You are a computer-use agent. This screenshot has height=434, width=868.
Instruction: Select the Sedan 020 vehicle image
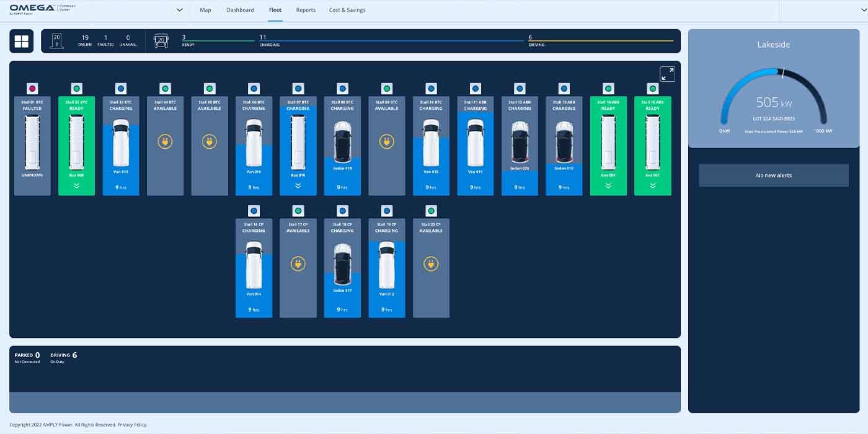click(520, 142)
